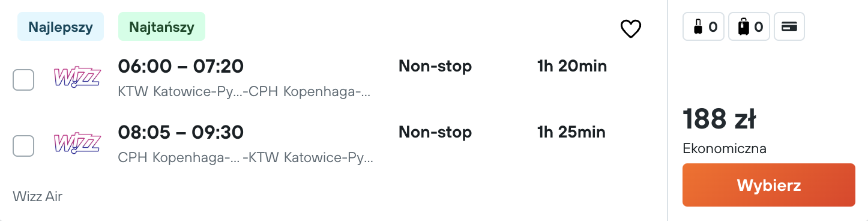Click Non-stop label of the outbound flight
Screen dimensions: 868x221
435,66
